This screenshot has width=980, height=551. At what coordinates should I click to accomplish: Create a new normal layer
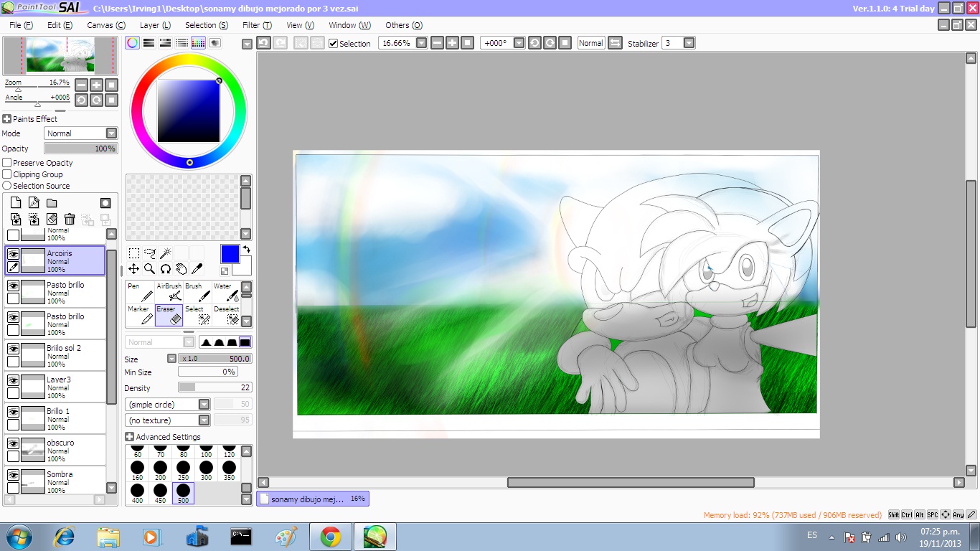(16, 203)
